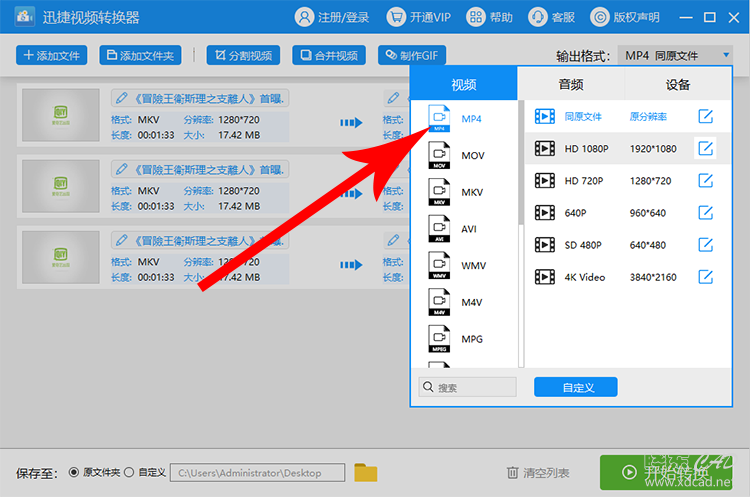Select the WMV format icon
The width and height of the screenshot is (750, 497).
pyautogui.click(x=439, y=265)
